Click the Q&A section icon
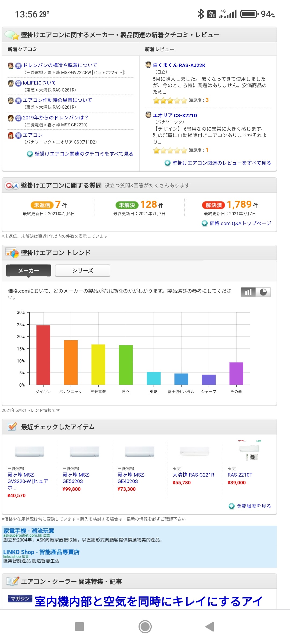290x644 pixels. click(x=12, y=185)
